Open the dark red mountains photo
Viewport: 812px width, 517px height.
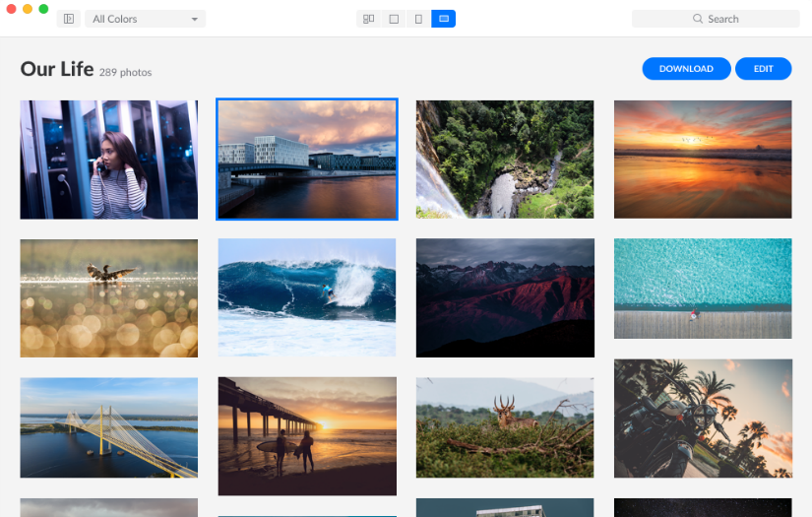tap(506, 297)
